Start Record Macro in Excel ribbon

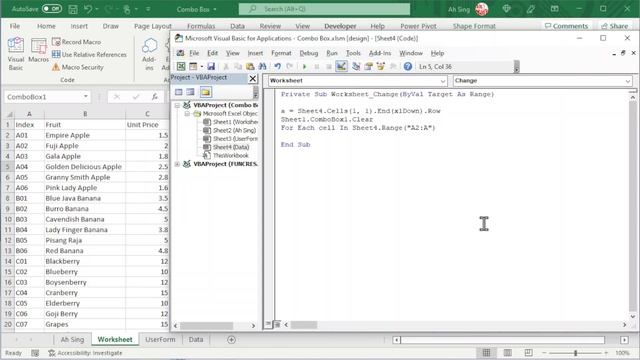pyautogui.click(x=76, y=42)
